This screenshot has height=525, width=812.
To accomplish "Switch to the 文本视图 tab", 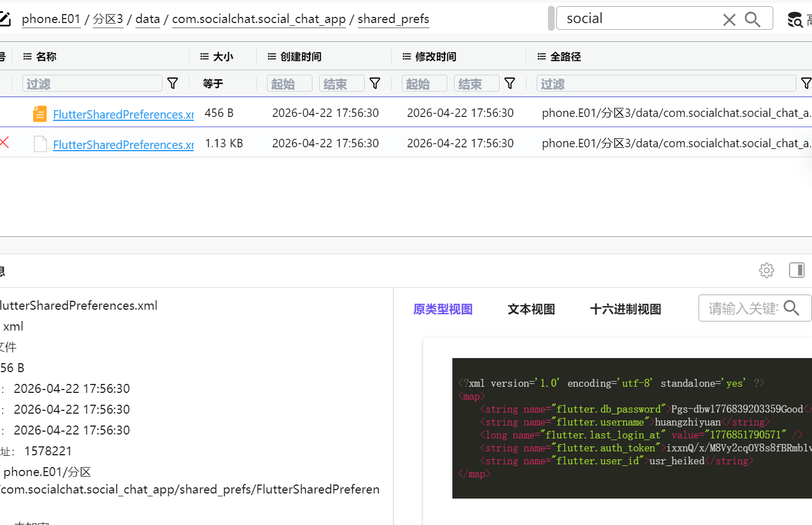I will (x=531, y=309).
